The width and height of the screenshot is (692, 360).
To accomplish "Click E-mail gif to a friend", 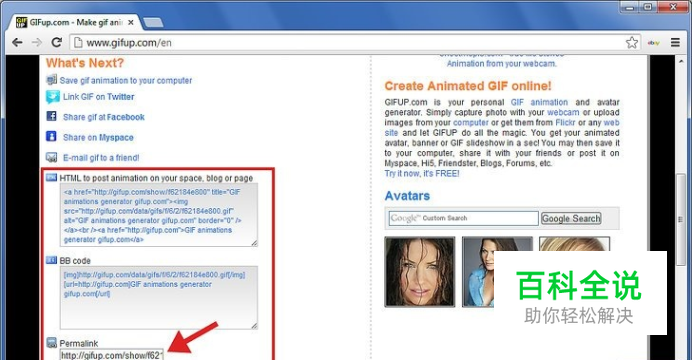I will coord(101,158).
